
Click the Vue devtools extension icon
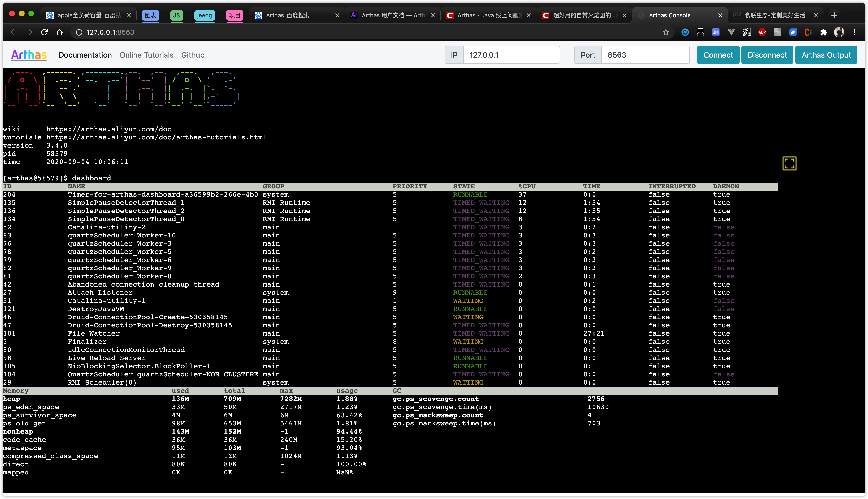(x=731, y=32)
